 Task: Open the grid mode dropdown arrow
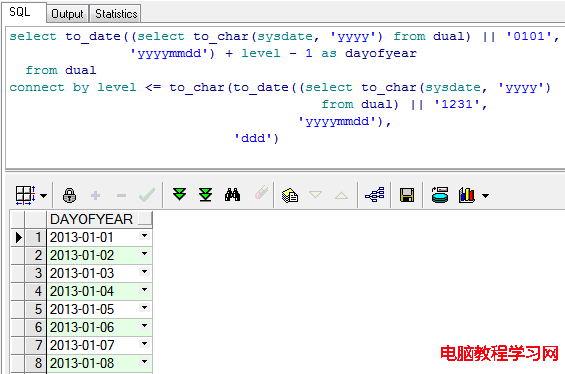[44, 196]
